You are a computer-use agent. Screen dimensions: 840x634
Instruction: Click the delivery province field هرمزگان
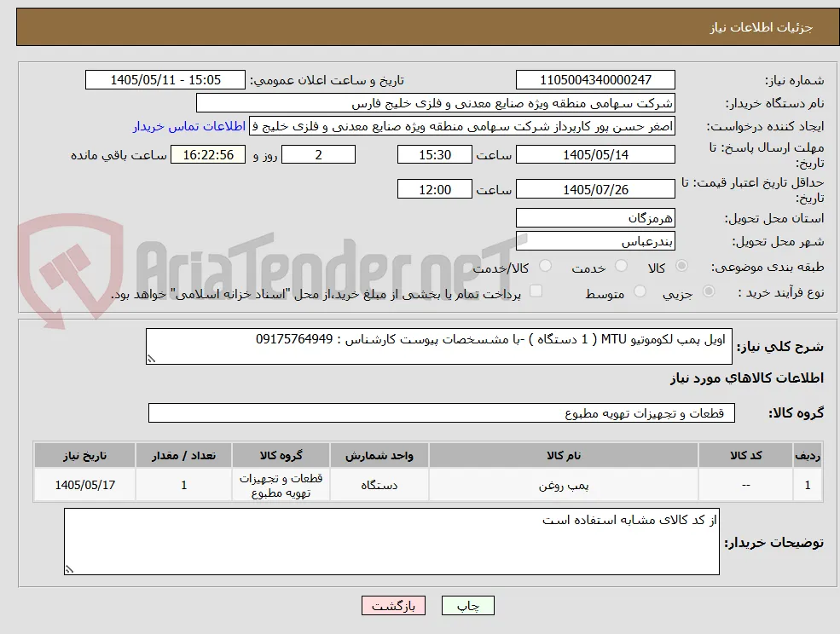(x=595, y=218)
